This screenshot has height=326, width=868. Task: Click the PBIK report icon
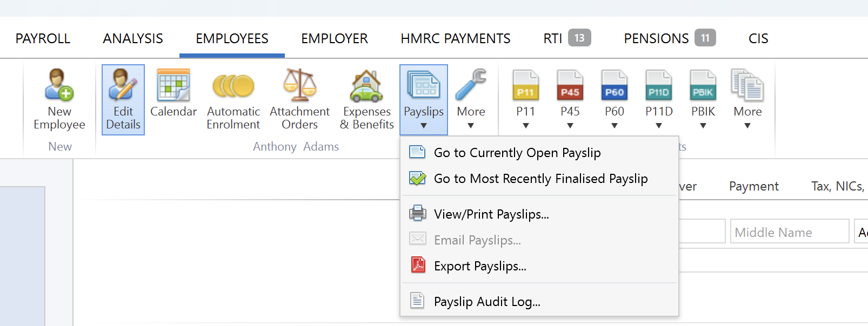[x=703, y=85]
